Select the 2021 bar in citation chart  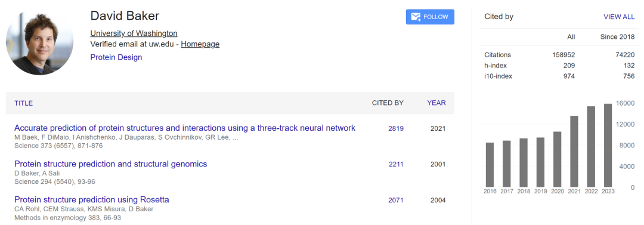574,152
